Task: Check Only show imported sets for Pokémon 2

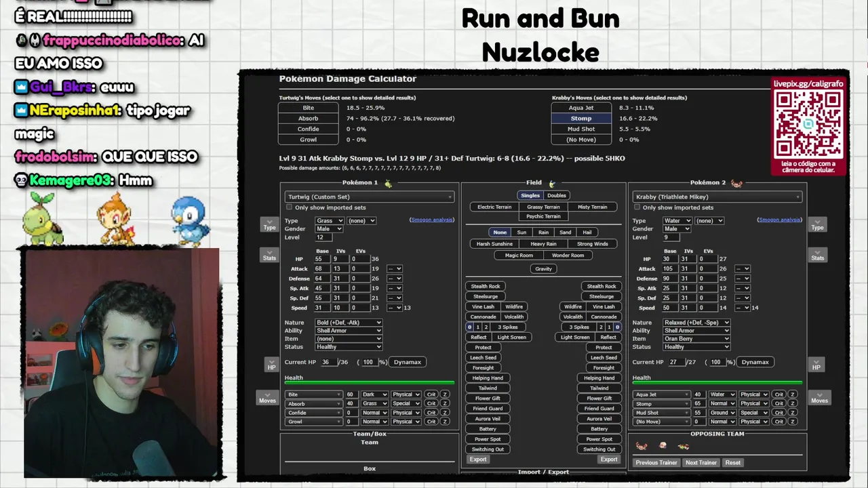Action: [x=637, y=207]
